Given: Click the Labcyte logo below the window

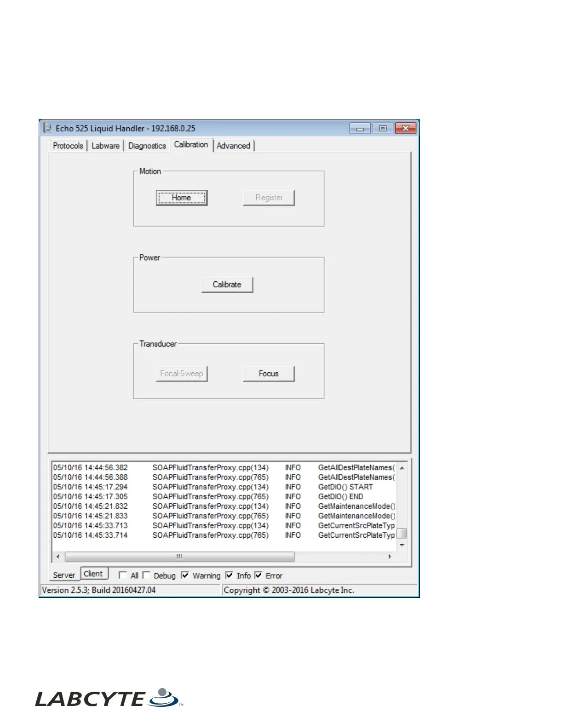Looking at the screenshot, I should point(109,699).
